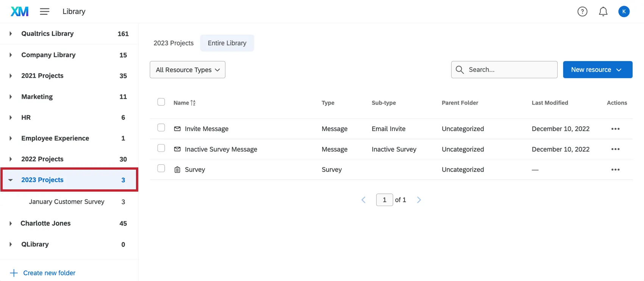Screen dimensions: 644x281
Task: Select the Inactive Survey Message checkbox
Action: click(x=161, y=148)
